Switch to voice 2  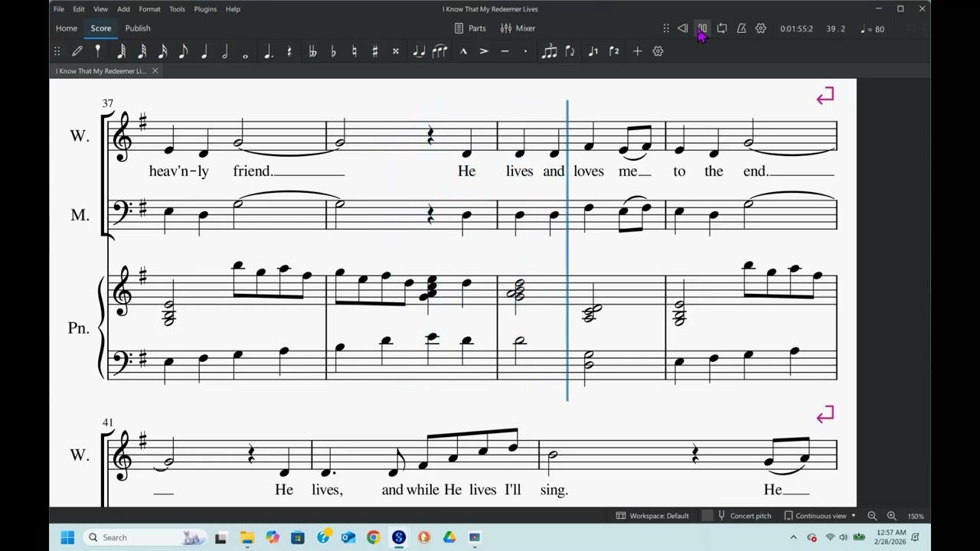[614, 51]
